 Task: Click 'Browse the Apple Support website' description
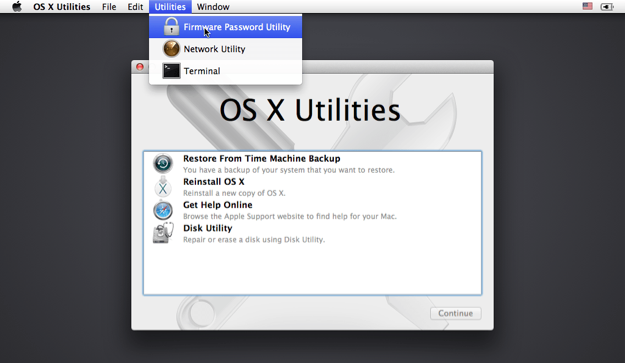point(290,216)
